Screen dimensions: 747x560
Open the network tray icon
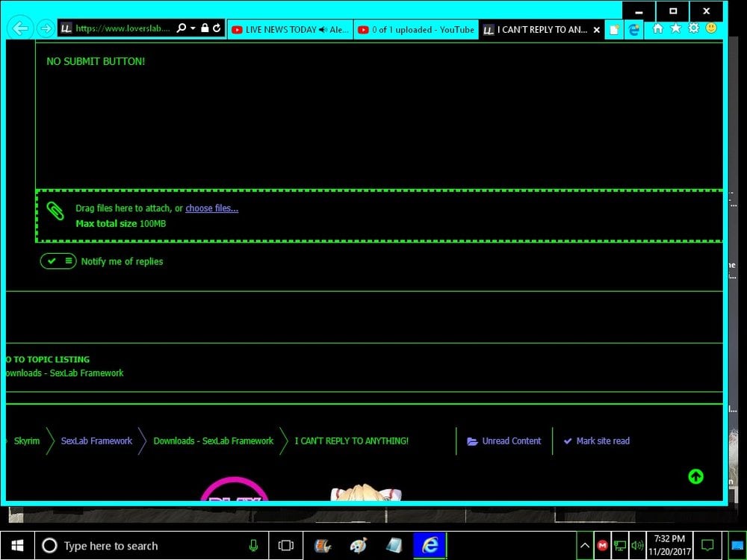(x=620, y=546)
